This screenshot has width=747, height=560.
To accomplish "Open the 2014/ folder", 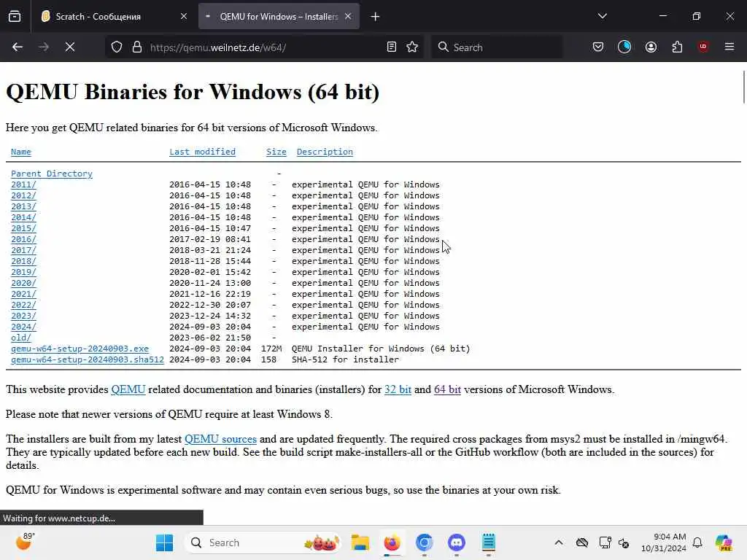I will 23,217.
